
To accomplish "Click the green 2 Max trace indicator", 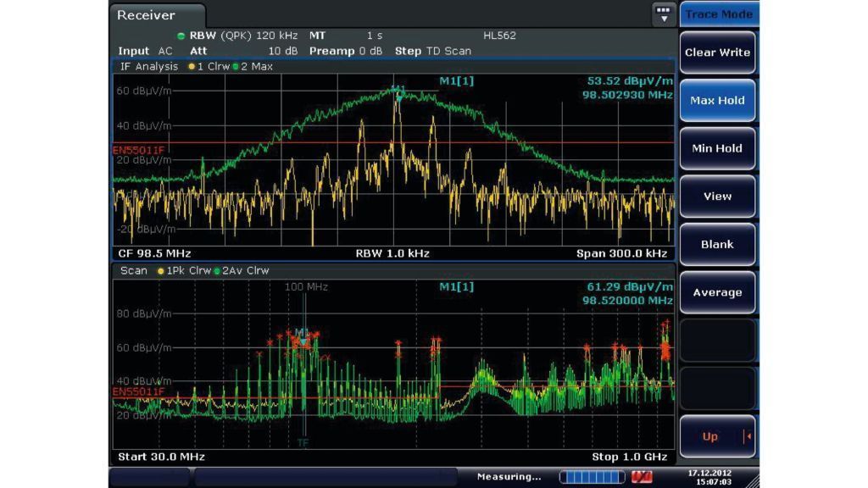I will tap(253, 66).
